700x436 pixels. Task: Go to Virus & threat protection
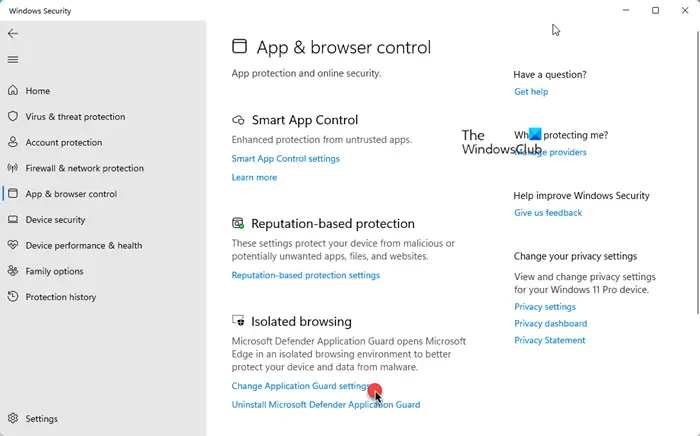75,117
